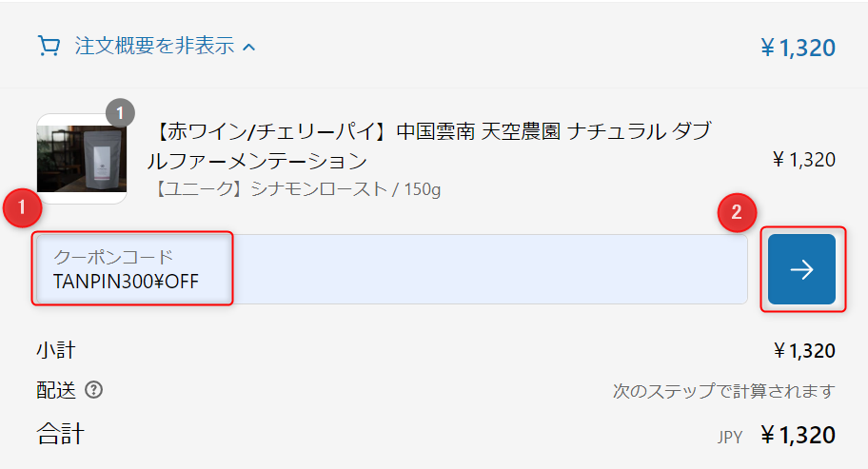This screenshot has width=868, height=469.
Task: Open the coffee bag product thumbnail
Action: 82,159
